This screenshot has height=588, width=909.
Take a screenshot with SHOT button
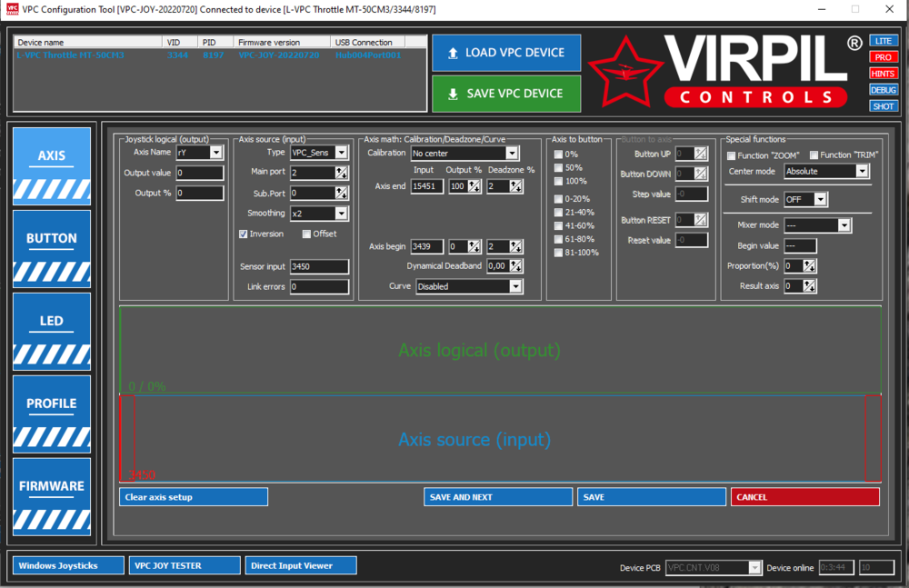click(884, 106)
